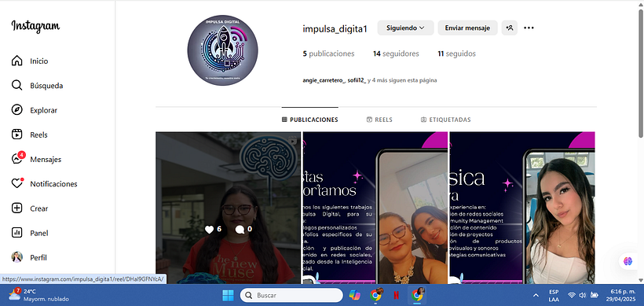Open sofii12_ follower link
Viewport: 644px width, 306px height.
click(357, 80)
